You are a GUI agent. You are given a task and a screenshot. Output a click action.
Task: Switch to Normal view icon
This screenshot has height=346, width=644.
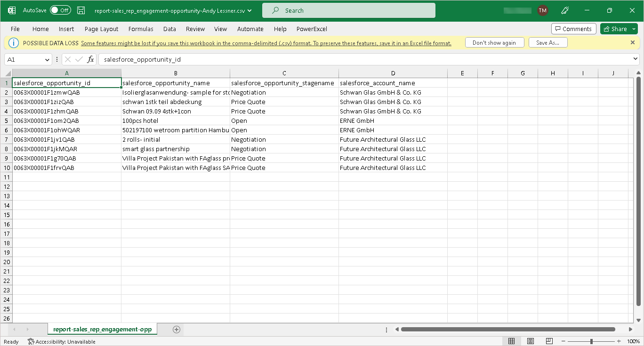coord(512,341)
